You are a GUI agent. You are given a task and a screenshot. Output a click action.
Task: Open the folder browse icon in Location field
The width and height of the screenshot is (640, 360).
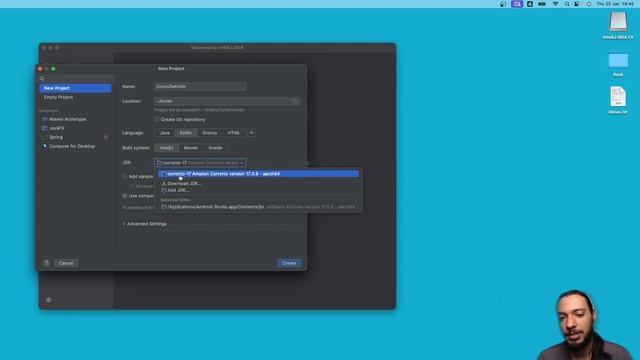pos(296,101)
